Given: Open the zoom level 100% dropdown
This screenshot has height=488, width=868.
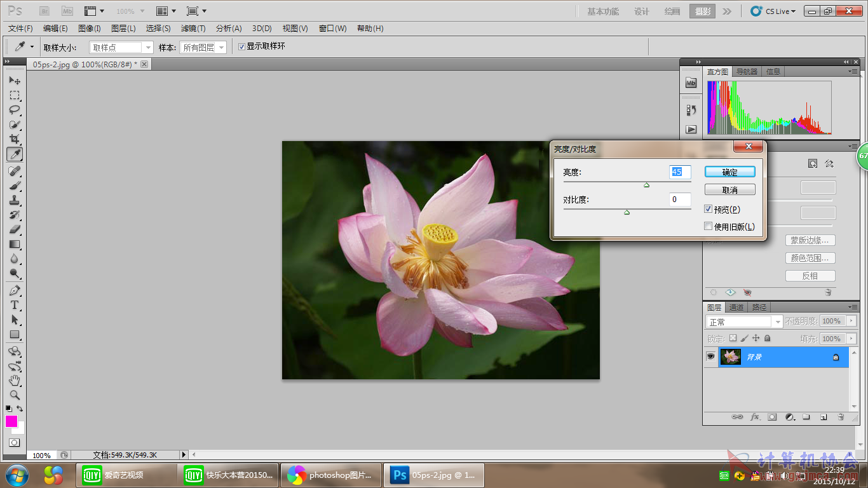Looking at the screenshot, I should [130, 11].
